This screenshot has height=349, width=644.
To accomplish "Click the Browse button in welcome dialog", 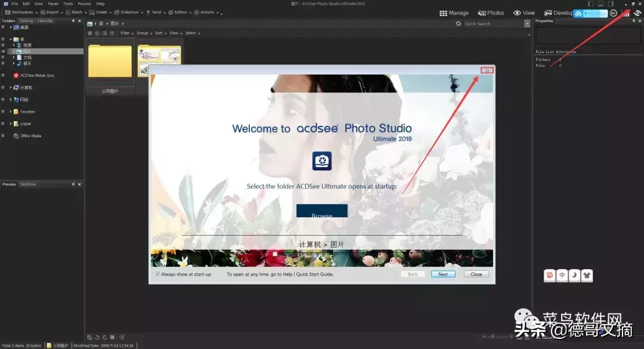I will coord(322,211).
